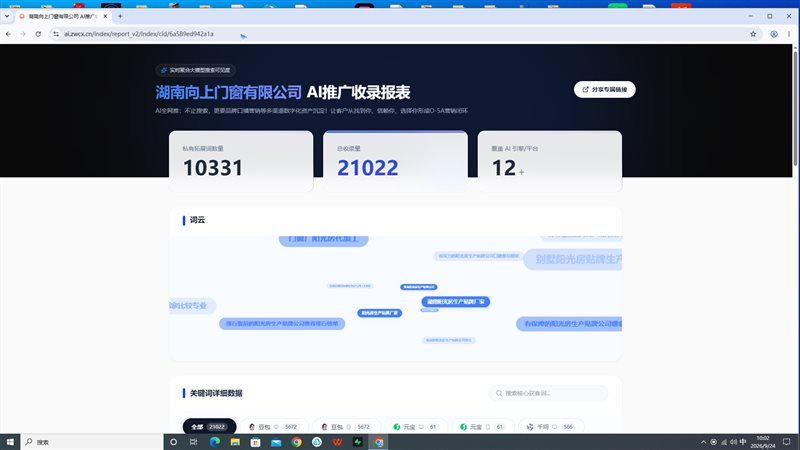Screen dimensions: 800x450
Task: Click the 阳光房生产贴牌厂家 word cloud tag
Action: pos(380,313)
